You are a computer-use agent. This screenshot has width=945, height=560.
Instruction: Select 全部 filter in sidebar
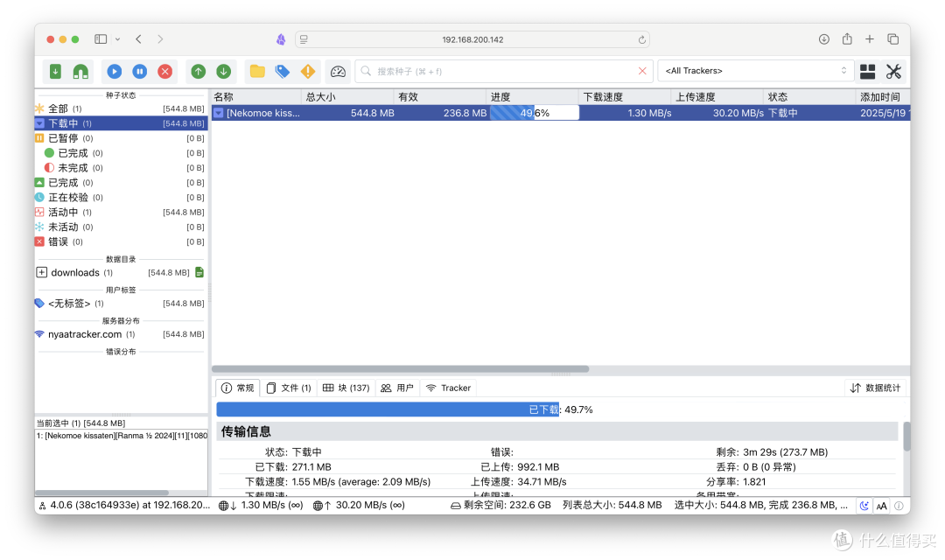tap(121, 108)
